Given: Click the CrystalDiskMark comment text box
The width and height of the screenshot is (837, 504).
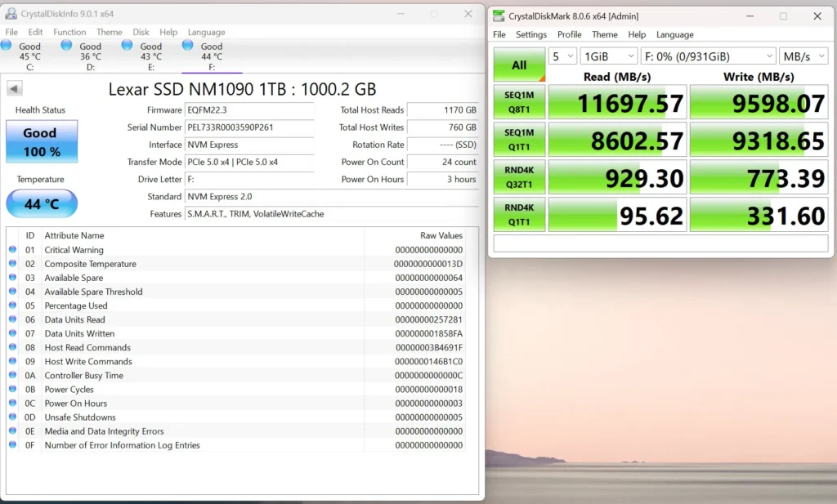Looking at the screenshot, I should pos(660,243).
